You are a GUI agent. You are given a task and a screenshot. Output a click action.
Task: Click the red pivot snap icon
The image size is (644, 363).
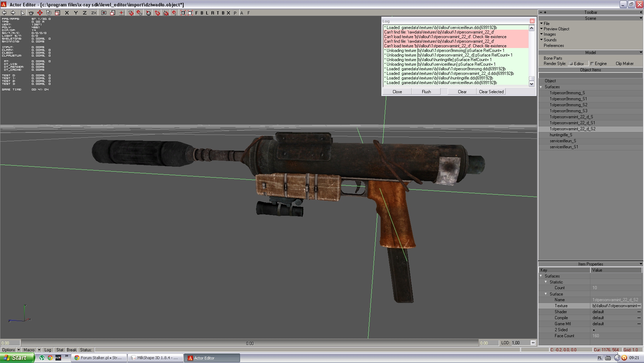coord(121,13)
